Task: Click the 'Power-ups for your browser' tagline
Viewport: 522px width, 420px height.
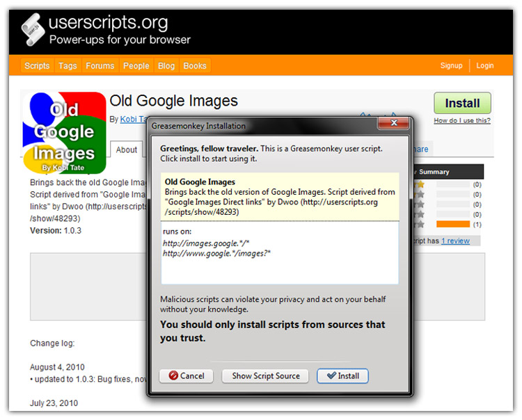Action: coord(120,40)
